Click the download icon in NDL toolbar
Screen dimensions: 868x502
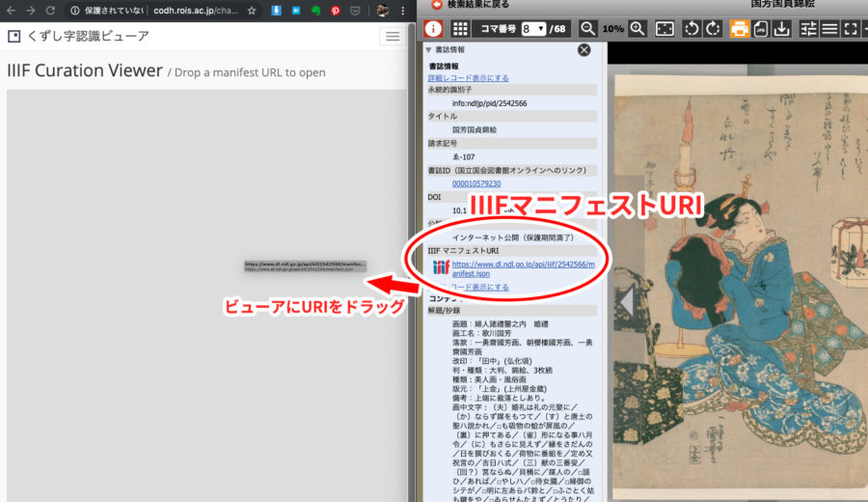tap(781, 29)
